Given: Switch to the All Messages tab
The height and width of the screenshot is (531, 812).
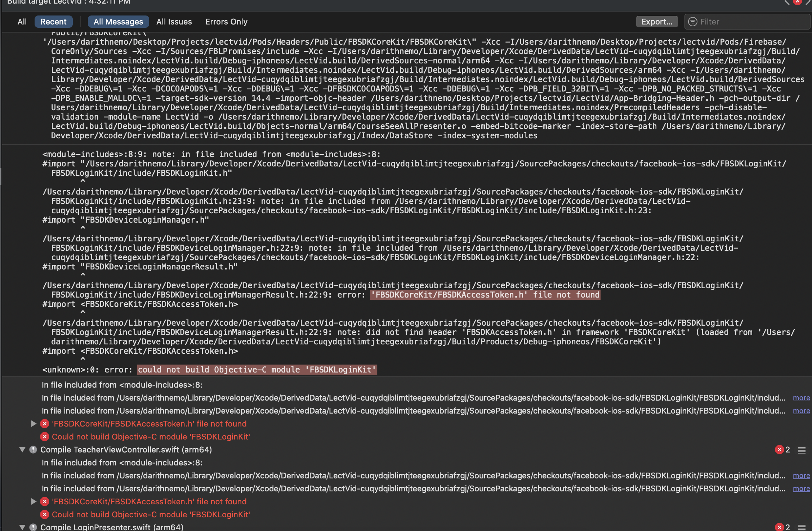Looking at the screenshot, I should [x=119, y=22].
